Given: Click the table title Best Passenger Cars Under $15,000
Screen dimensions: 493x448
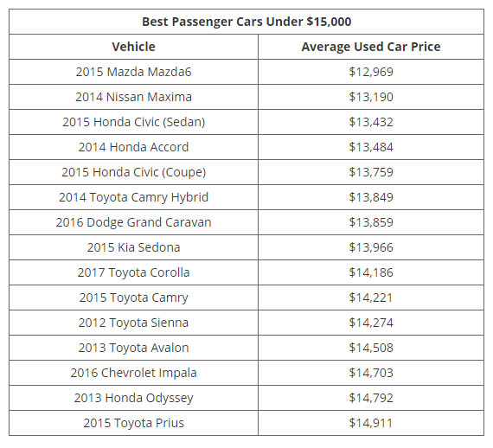Looking at the screenshot, I should [246, 22].
